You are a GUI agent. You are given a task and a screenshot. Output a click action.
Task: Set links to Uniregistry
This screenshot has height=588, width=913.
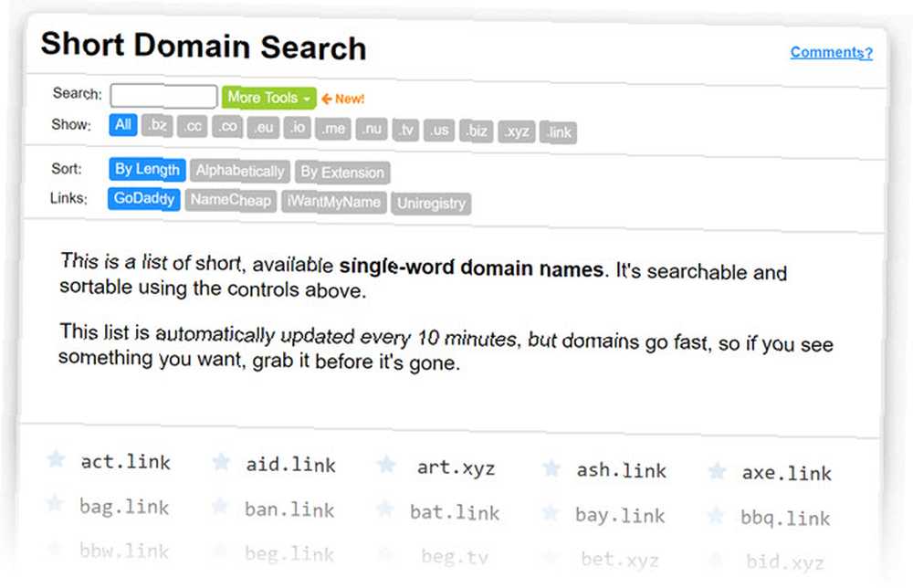coord(432,204)
